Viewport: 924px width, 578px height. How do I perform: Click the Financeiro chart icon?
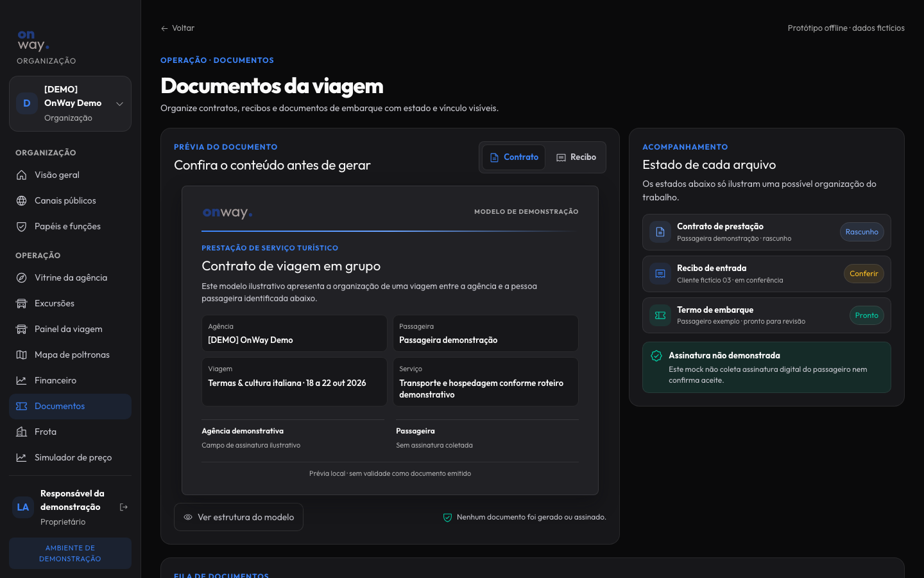(21, 380)
